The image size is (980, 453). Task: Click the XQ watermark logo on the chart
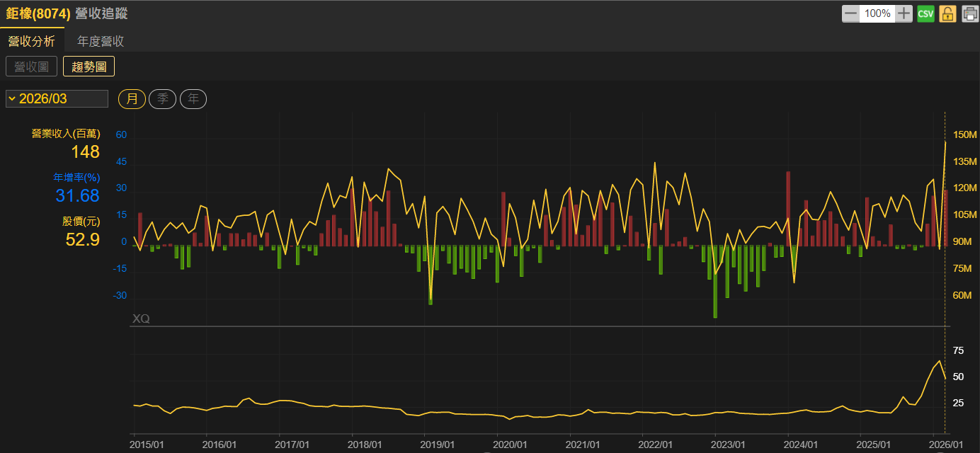[x=141, y=319]
